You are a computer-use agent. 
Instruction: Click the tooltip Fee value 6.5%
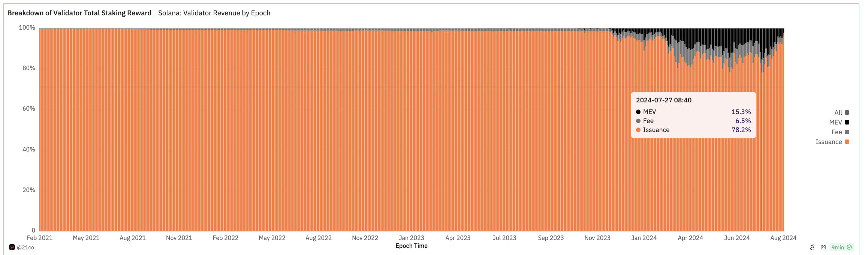[x=743, y=121]
